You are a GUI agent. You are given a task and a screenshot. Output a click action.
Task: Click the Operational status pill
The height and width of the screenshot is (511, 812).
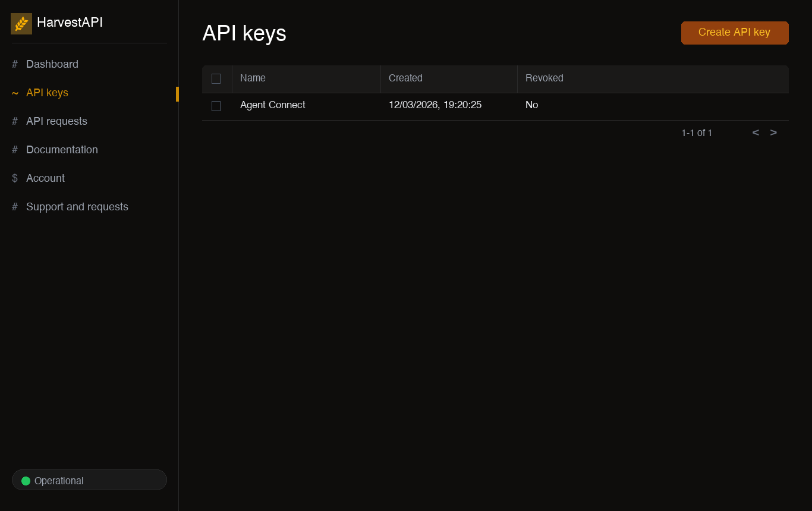tap(89, 480)
